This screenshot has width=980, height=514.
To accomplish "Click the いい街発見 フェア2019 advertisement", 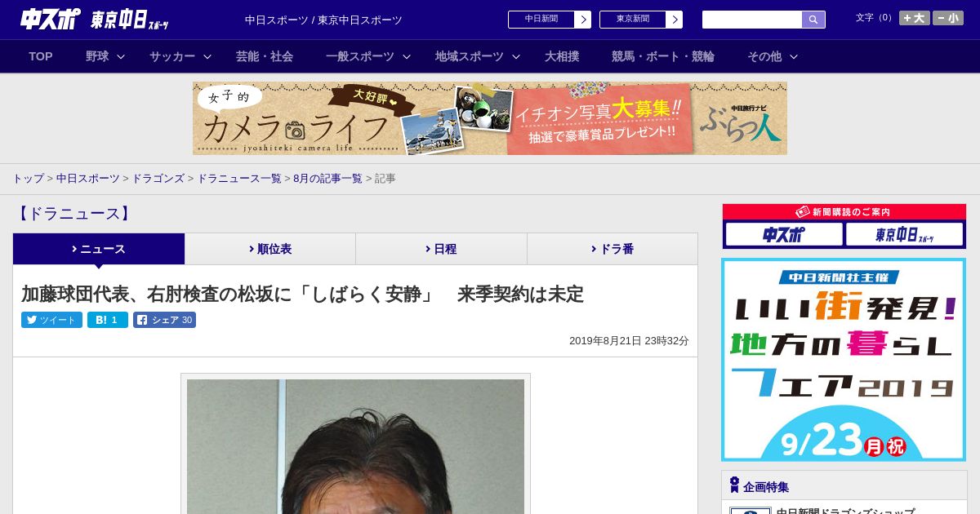I will (844, 360).
